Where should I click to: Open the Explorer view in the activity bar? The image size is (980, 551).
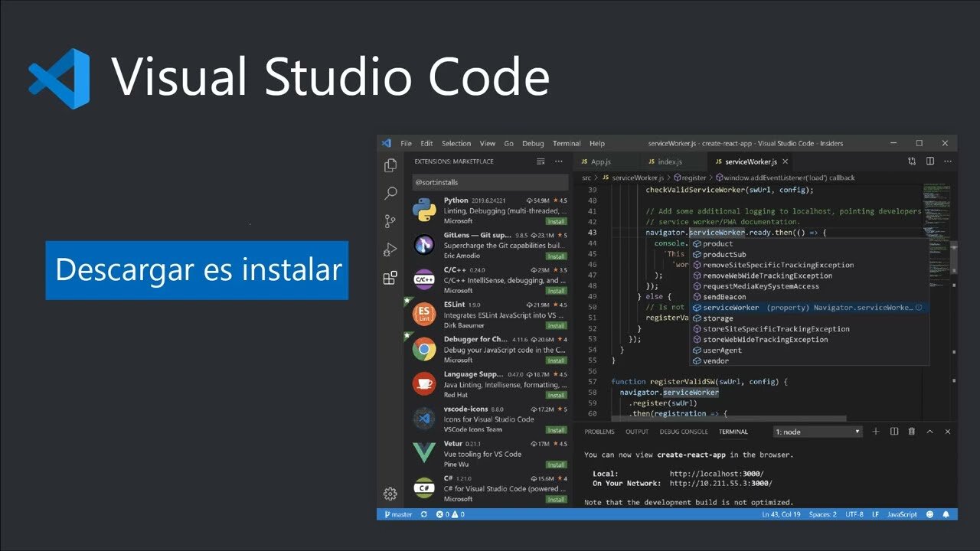tap(390, 165)
